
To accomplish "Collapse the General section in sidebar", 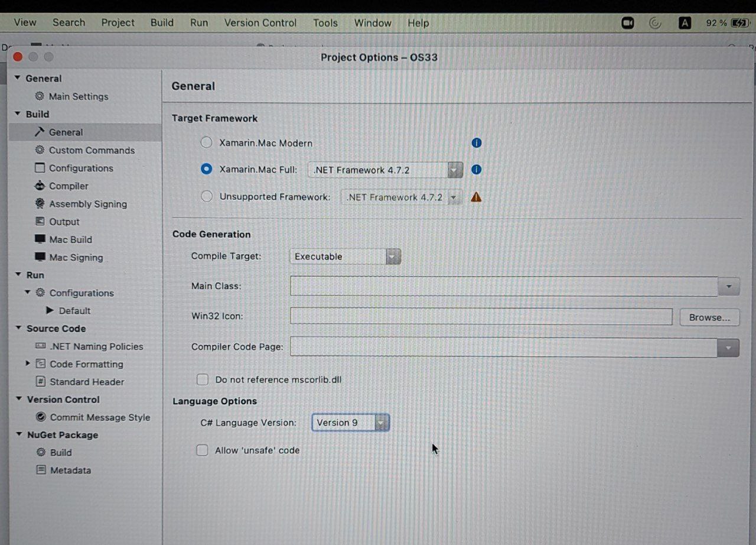I will coord(18,78).
